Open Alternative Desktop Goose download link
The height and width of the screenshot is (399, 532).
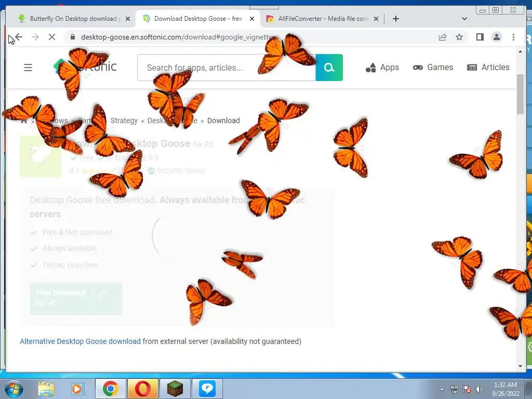click(80, 341)
